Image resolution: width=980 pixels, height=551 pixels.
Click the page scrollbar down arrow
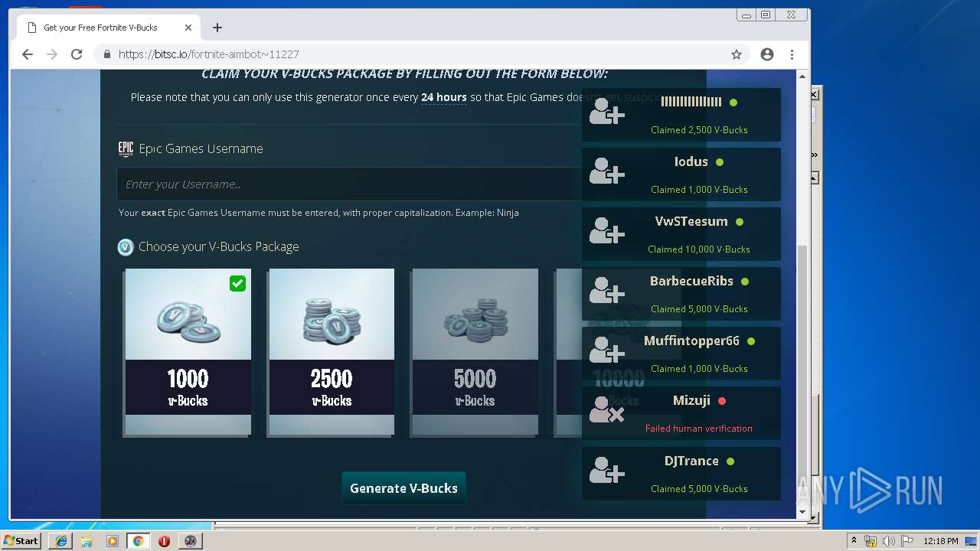(802, 512)
